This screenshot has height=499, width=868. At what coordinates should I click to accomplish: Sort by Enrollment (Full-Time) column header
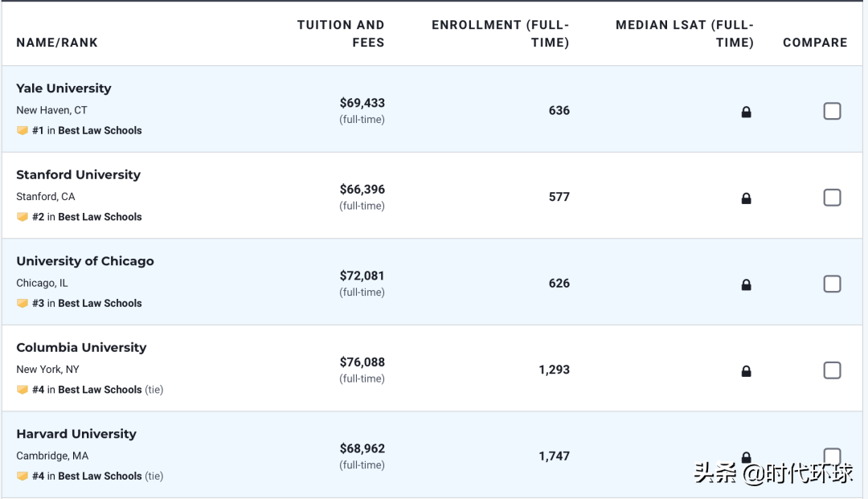coord(500,34)
